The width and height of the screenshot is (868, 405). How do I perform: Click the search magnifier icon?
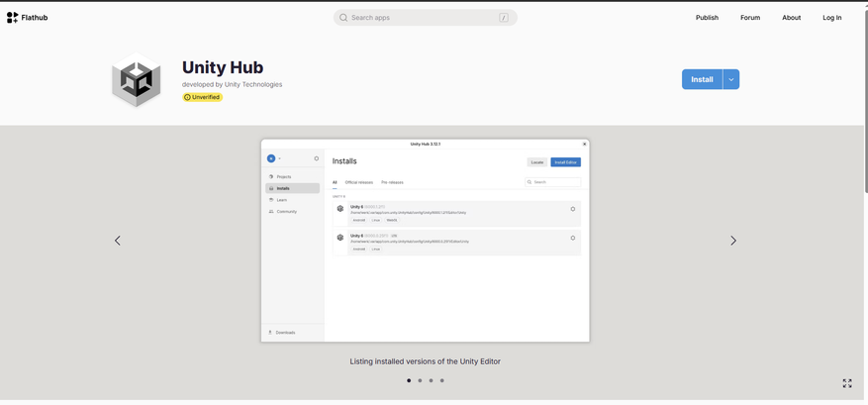pos(343,18)
